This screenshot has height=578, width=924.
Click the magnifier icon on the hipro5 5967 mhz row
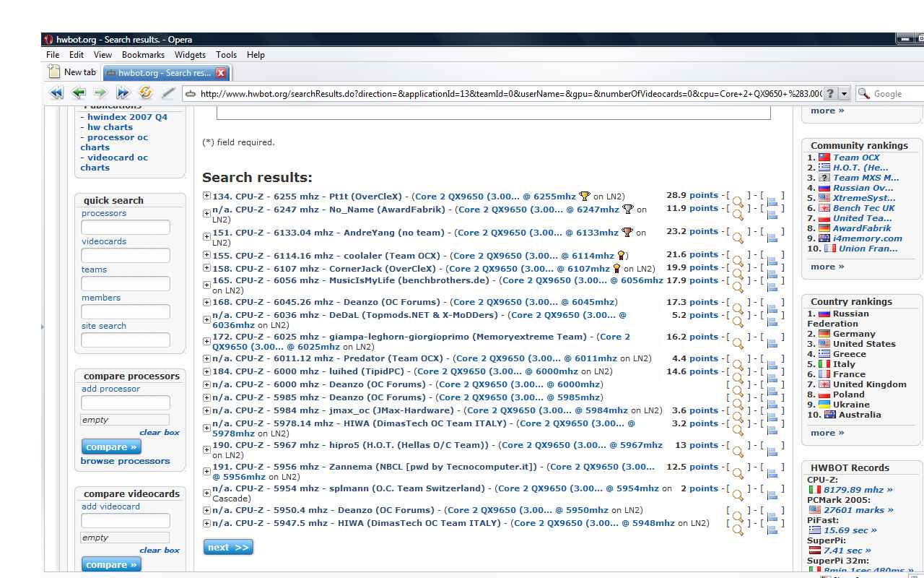point(738,452)
